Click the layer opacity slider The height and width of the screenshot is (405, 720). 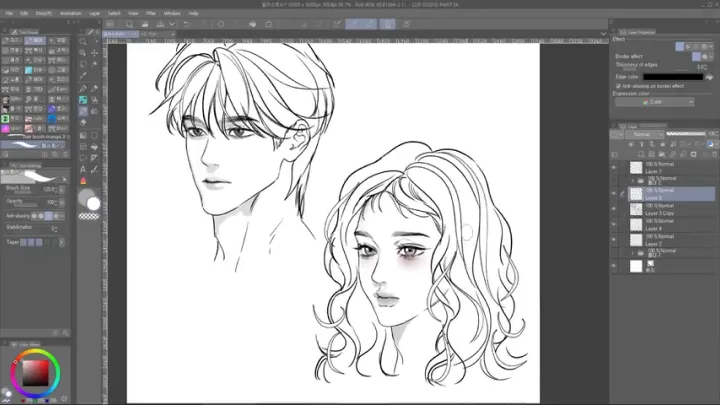pos(686,134)
